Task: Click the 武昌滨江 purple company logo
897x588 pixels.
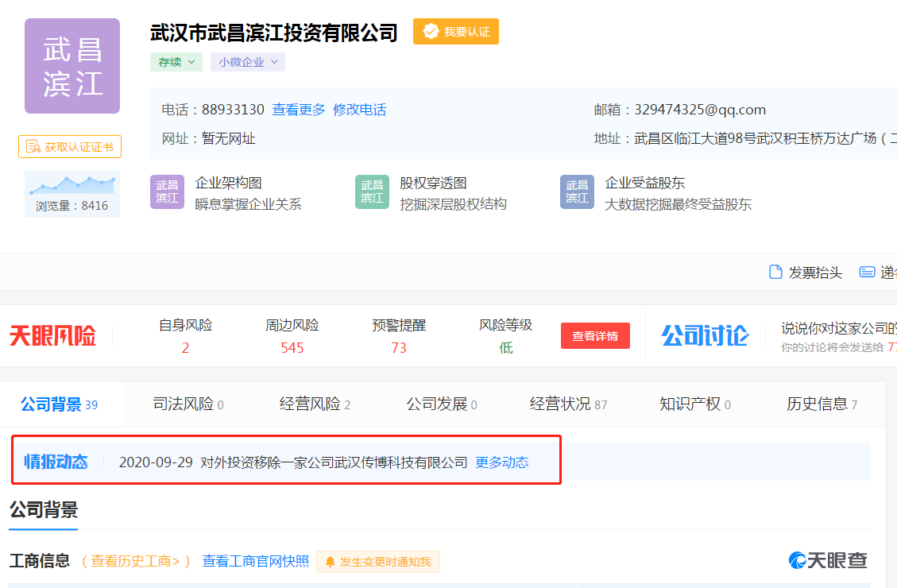Action: tap(72, 66)
